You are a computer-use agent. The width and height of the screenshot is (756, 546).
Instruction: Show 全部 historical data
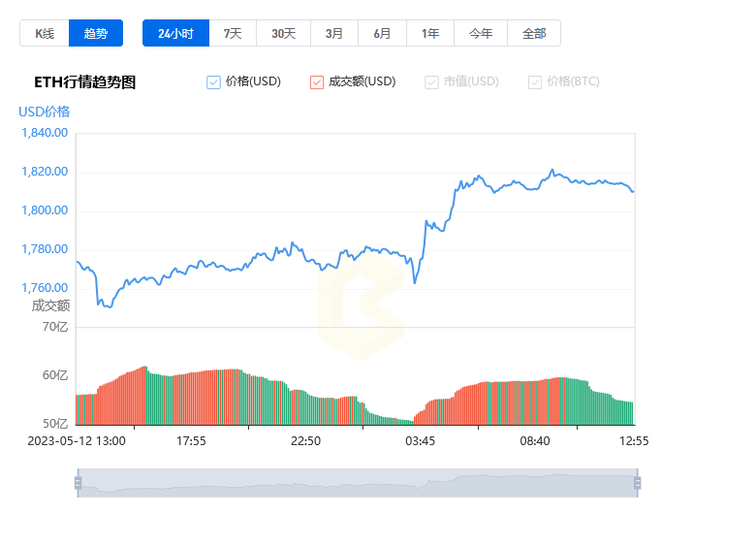click(x=534, y=33)
